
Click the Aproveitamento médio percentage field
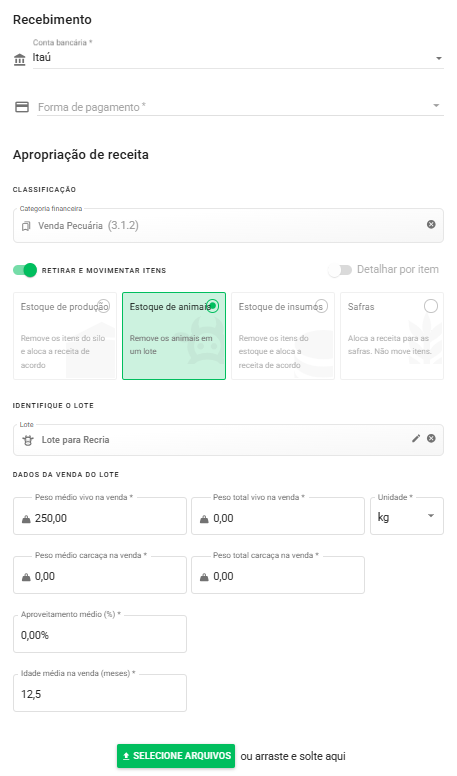(x=100, y=634)
